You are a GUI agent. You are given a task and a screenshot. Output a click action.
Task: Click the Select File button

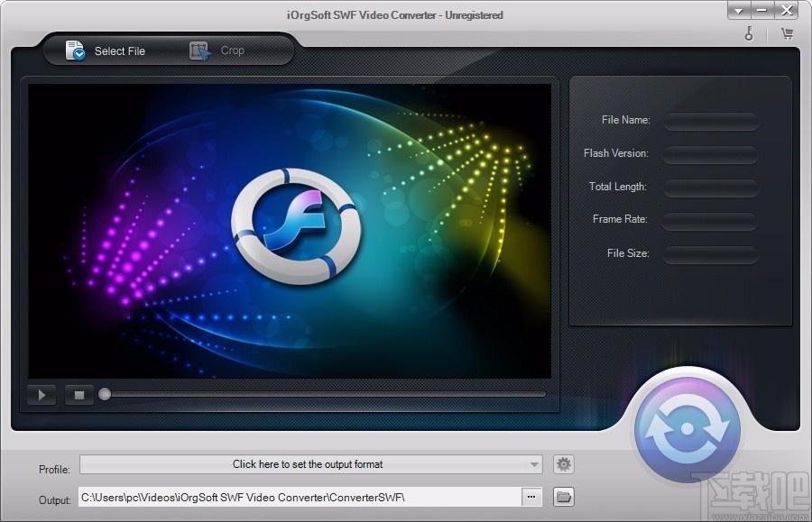click(106, 50)
